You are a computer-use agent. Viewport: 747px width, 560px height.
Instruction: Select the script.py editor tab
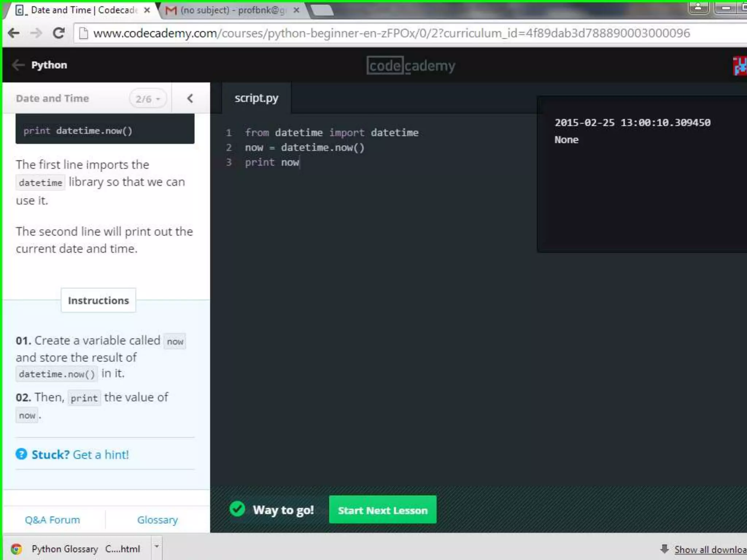click(x=256, y=98)
